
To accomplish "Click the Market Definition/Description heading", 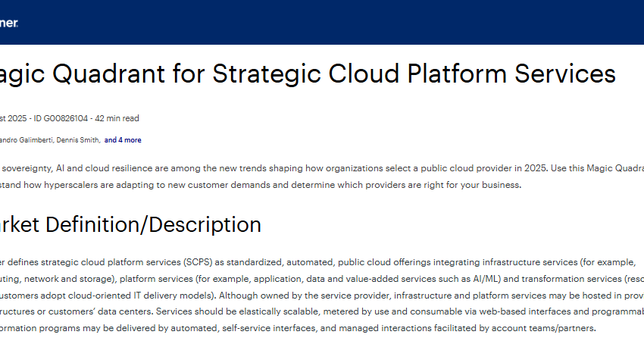I will [130, 225].
